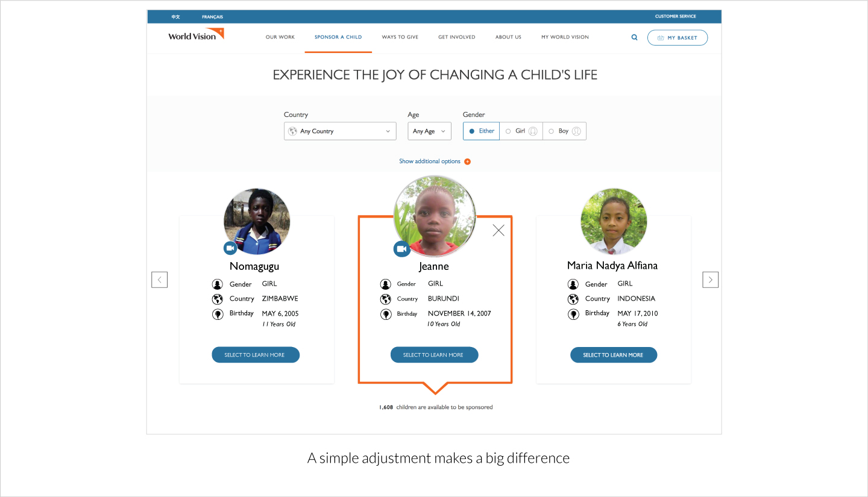Screen dimensions: 868x497
Task: Select the Boy gender option
Action: [564, 131]
